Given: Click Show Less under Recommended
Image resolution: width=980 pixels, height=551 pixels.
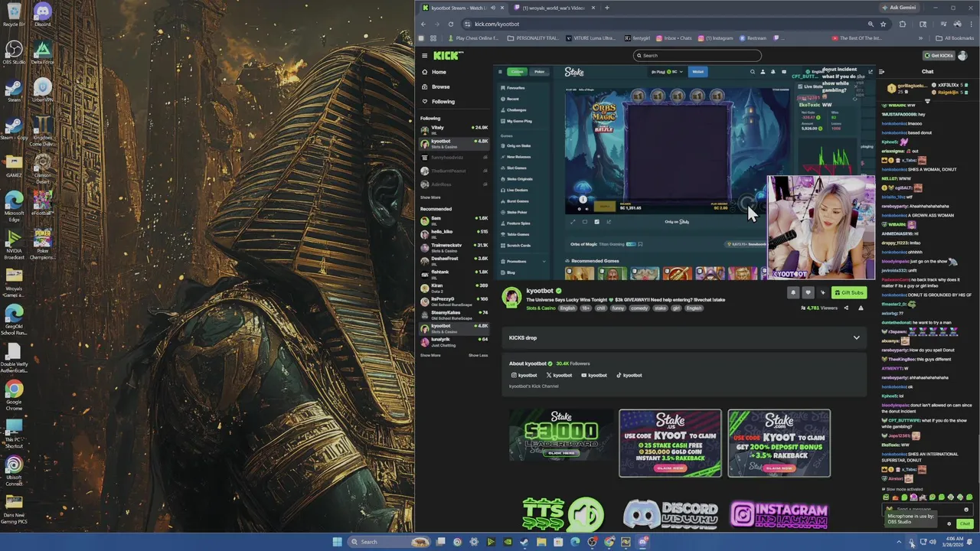Looking at the screenshot, I should [478, 355].
